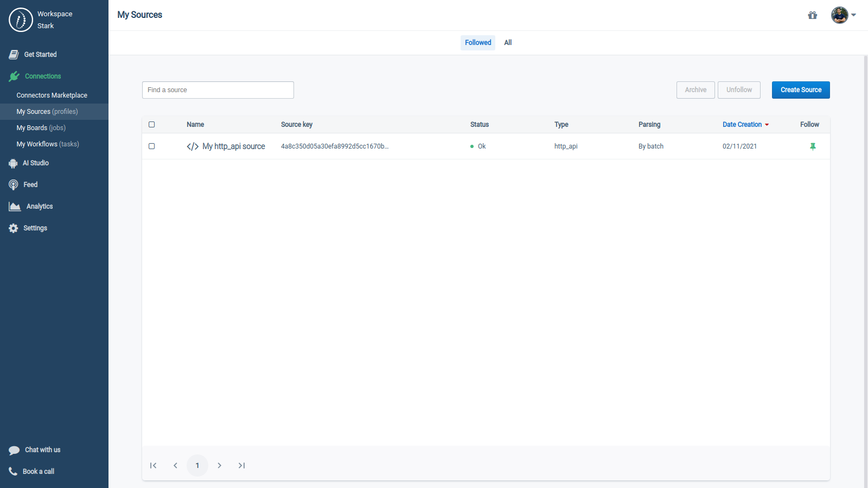
Task: Open the user avatar menu
Action: pos(839,15)
